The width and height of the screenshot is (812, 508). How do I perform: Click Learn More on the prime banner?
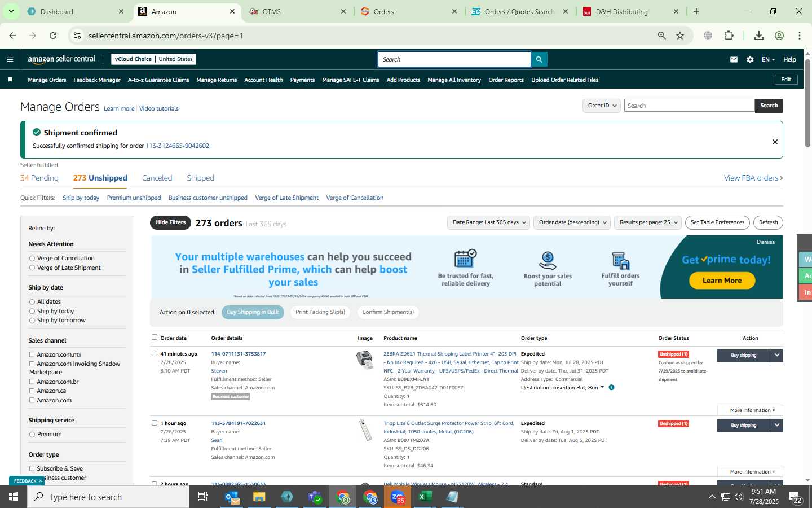(722, 281)
